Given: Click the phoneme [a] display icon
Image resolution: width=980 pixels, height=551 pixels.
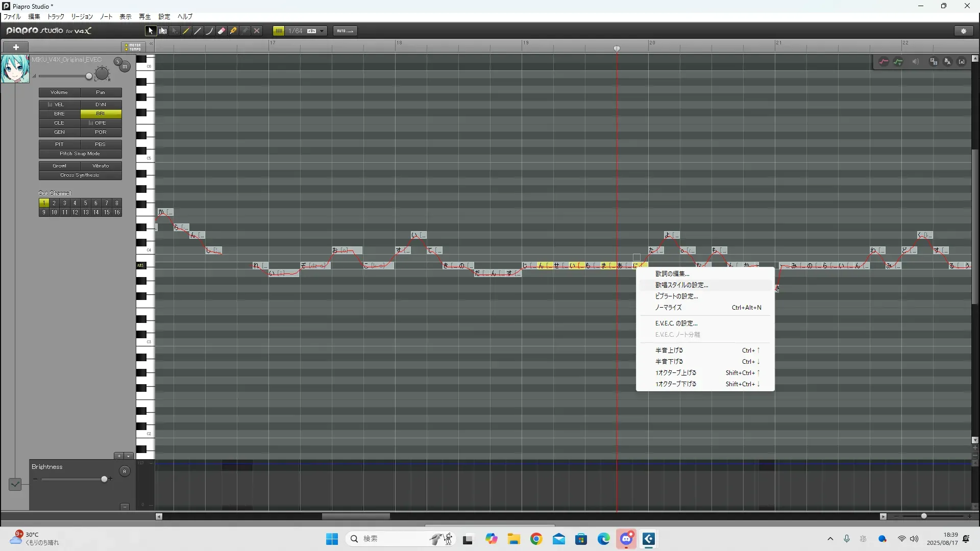Looking at the screenshot, I should coord(962,62).
